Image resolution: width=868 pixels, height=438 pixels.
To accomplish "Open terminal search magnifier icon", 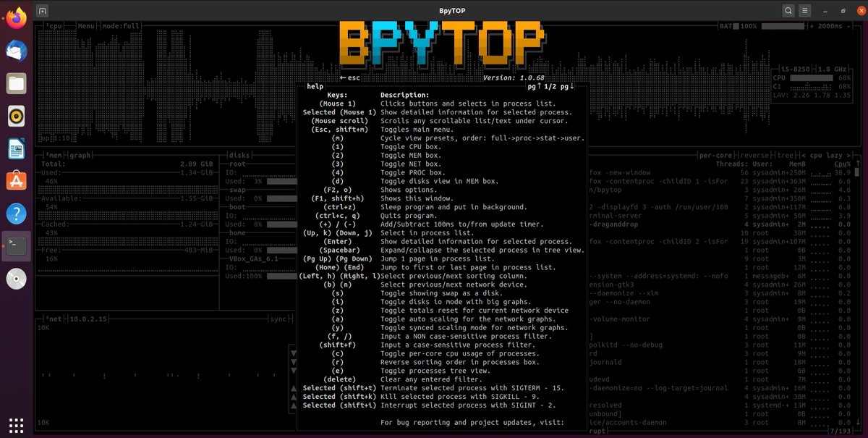I will [788, 11].
